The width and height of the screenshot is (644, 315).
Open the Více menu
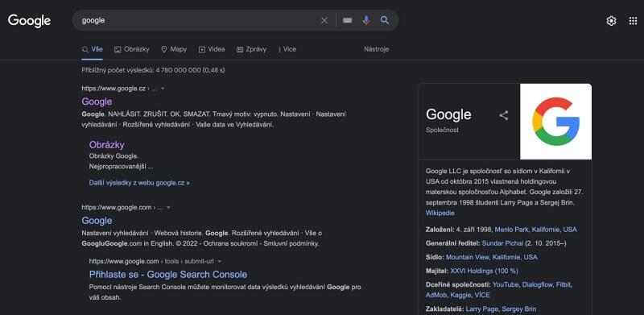click(287, 49)
